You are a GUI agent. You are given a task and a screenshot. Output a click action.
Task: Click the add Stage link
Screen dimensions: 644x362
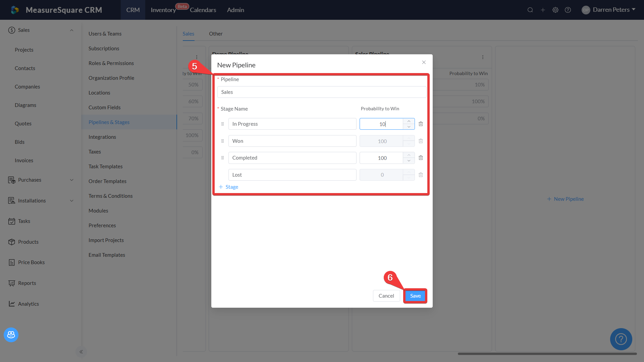[229, 187]
